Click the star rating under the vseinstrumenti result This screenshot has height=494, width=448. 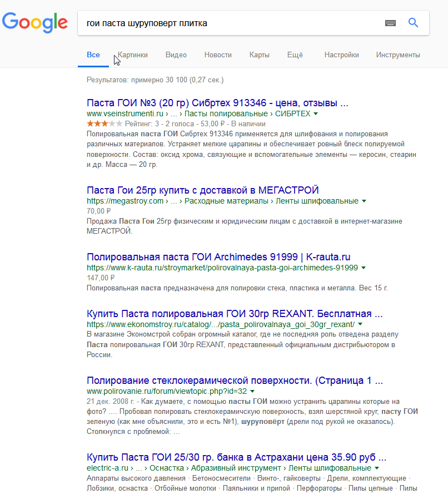pyautogui.click(x=104, y=123)
